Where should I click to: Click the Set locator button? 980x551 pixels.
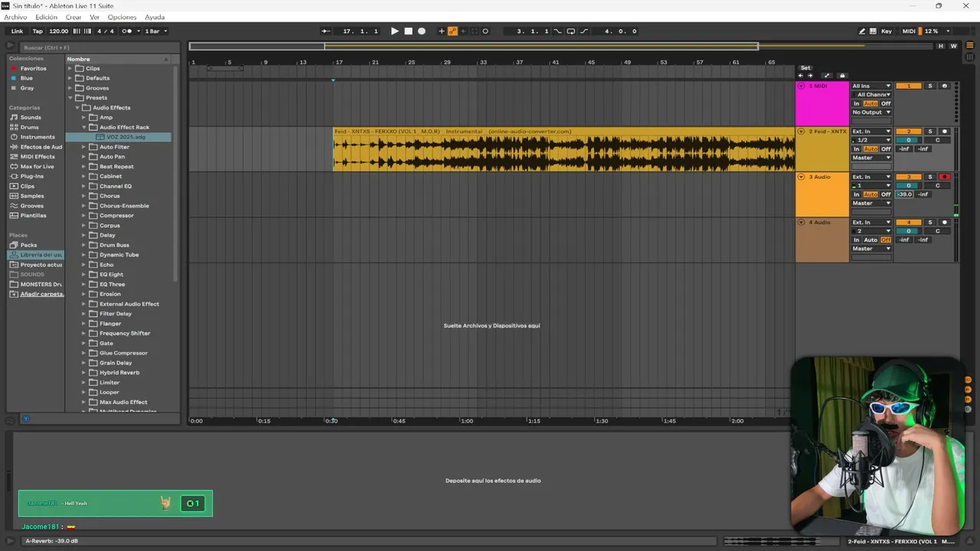(805, 68)
